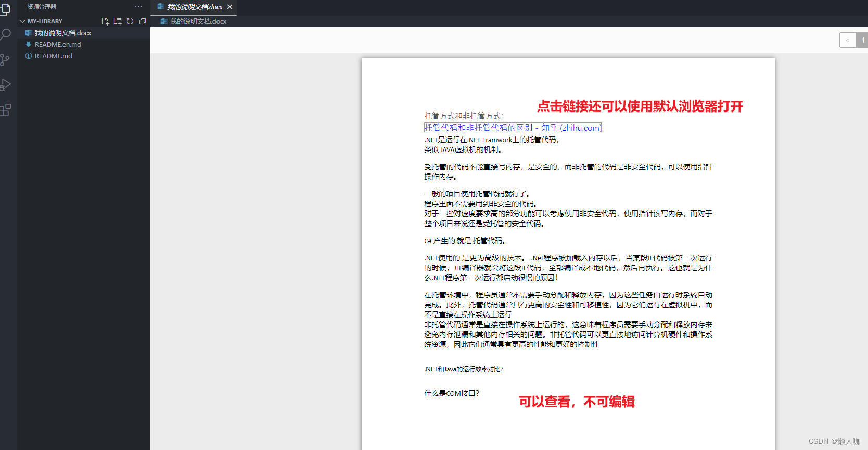
Task: Switch to the 我的说明文档.docx editor tab
Action: (194, 7)
